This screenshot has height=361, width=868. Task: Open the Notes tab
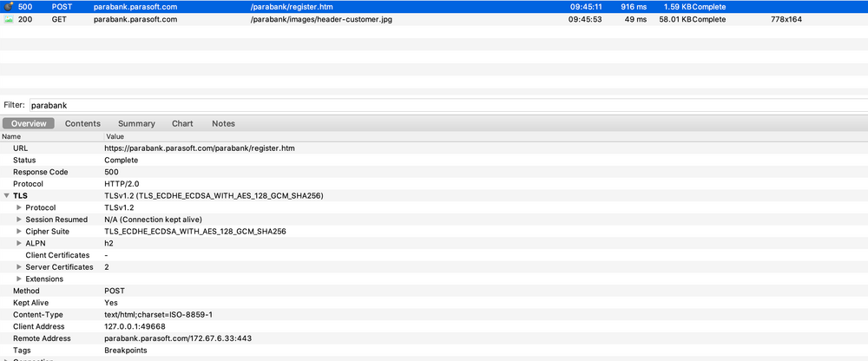click(x=223, y=123)
